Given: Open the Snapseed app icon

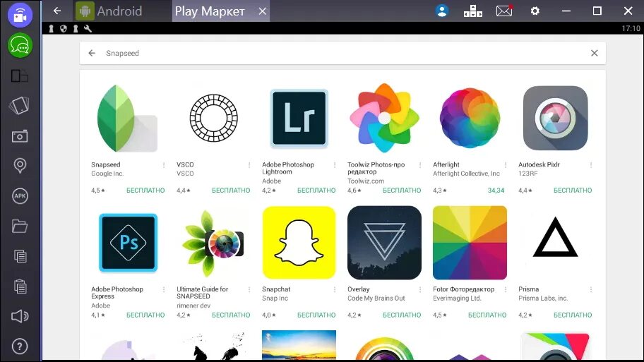Looking at the screenshot, I should pos(127,119).
